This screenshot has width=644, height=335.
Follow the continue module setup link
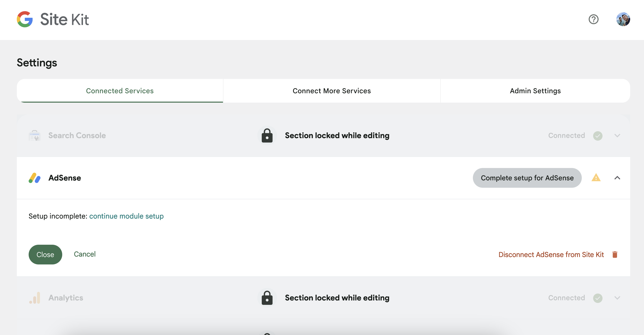(x=126, y=216)
